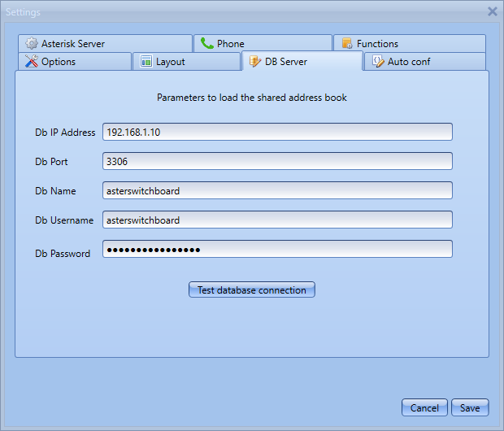This screenshot has height=431, width=504.
Task: Focus the Db IP Address field
Action: pos(277,132)
